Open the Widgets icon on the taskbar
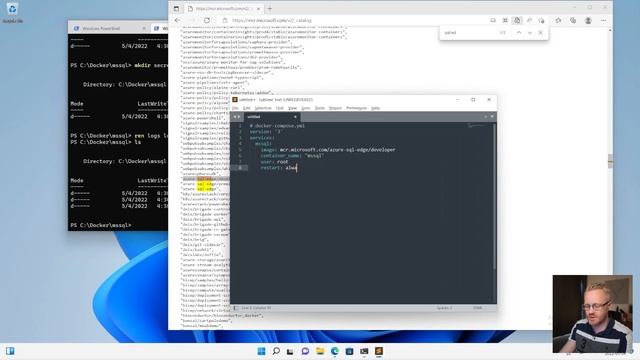This screenshot has height=360, width=640. [10, 351]
